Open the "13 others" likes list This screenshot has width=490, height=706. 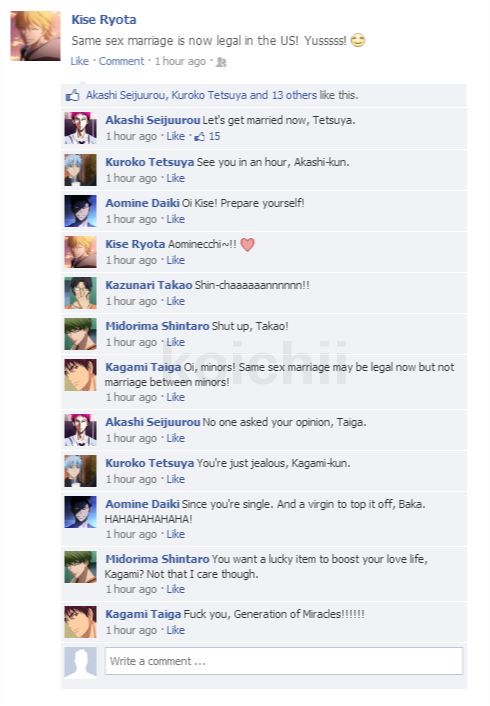click(294, 95)
